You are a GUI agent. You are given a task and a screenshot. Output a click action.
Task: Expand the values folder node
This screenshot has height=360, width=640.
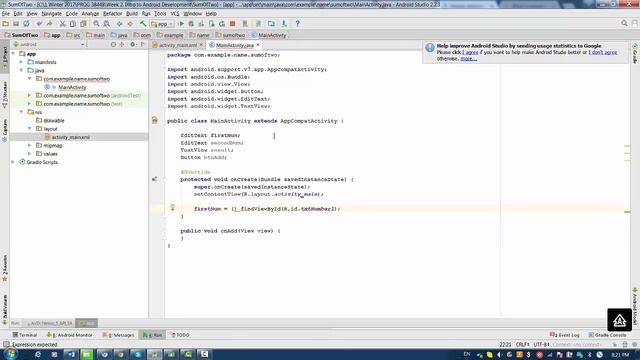[29, 153]
